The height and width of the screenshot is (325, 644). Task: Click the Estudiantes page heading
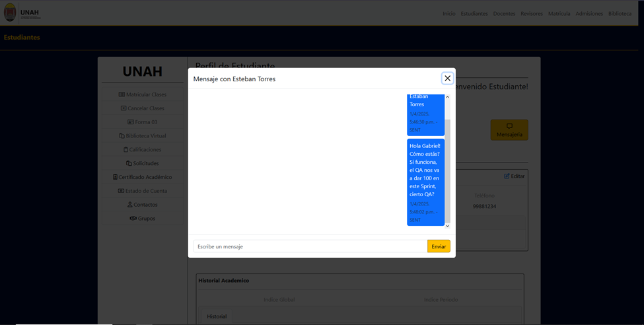click(22, 38)
